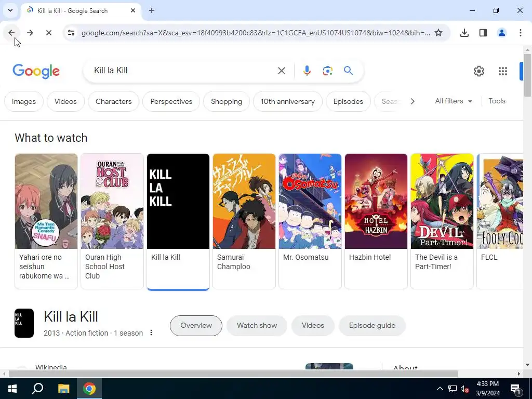
Task: Click the Chrome taskbar icon
Action: [x=89, y=389]
